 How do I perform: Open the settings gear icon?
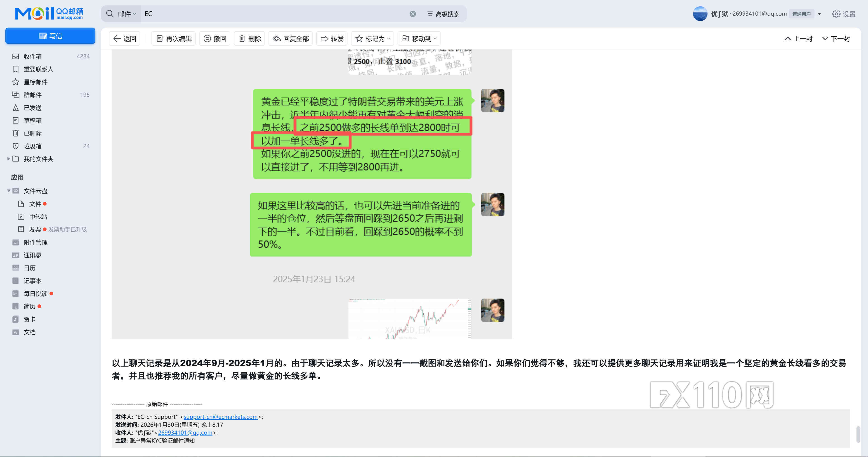(x=836, y=14)
